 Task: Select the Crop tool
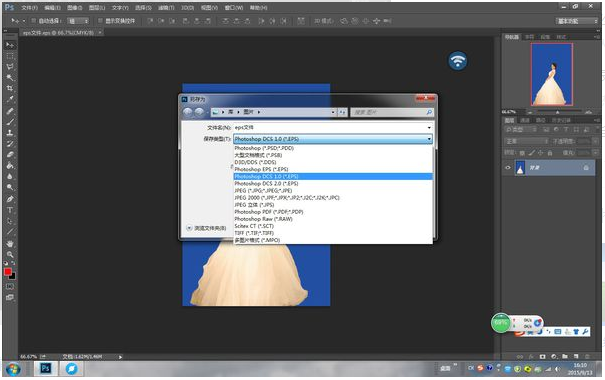10,88
